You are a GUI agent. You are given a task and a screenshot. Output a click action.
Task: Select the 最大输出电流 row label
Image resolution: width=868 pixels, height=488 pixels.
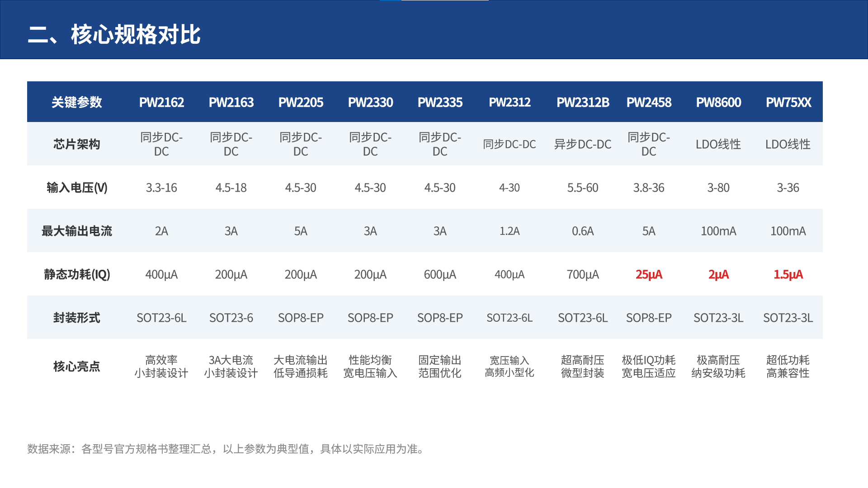(x=77, y=231)
